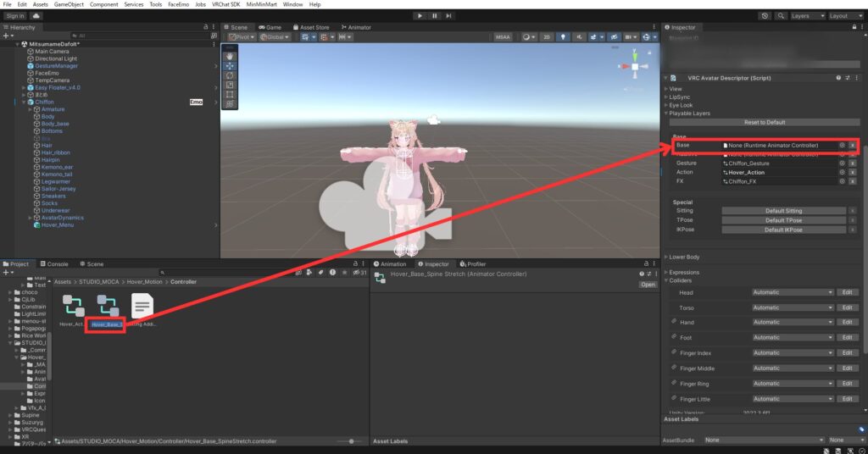Open the Torso collider Automatic dropdown
This screenshot has width=868, height=454.
pyautogui.click(x=793, y=307)
